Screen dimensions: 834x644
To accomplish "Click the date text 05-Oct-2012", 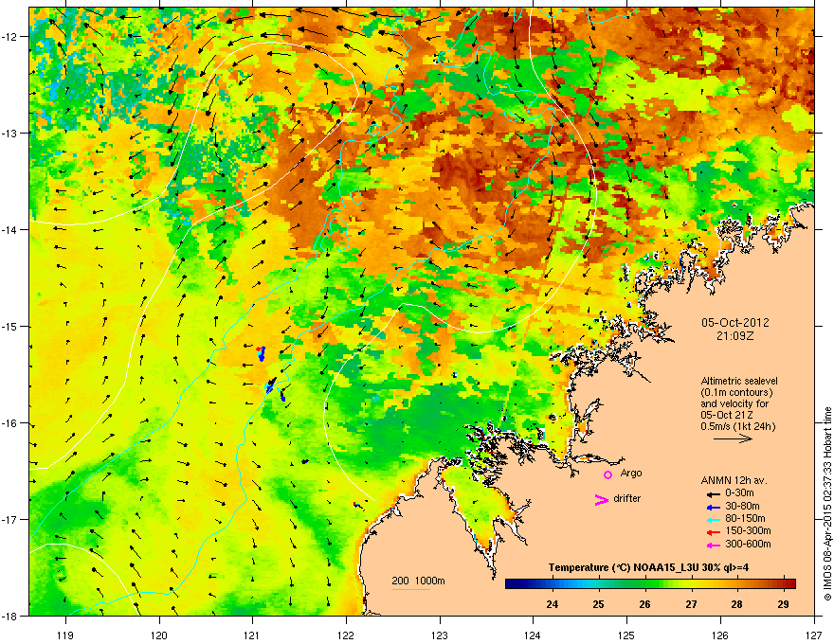I will pos(735,323).
